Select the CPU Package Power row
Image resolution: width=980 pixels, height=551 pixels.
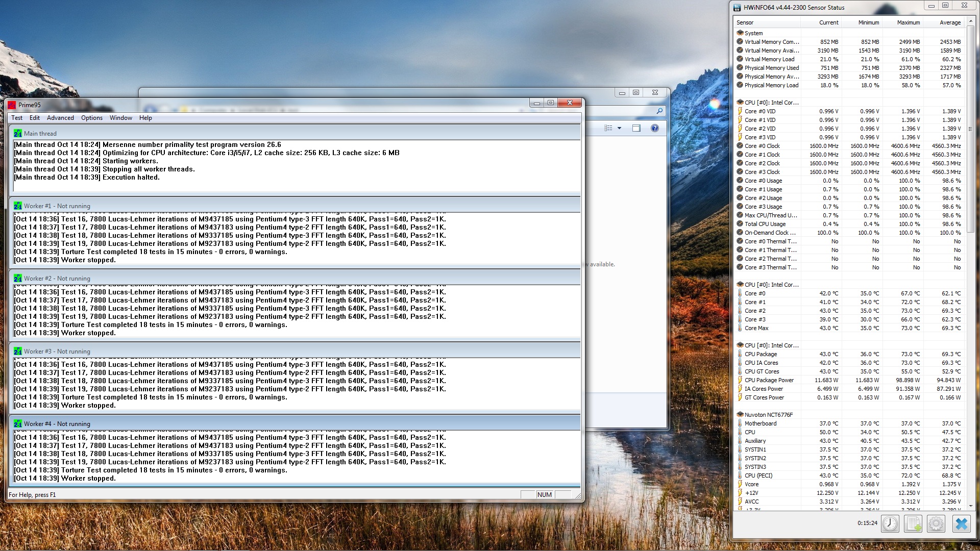tap(769, 380)
